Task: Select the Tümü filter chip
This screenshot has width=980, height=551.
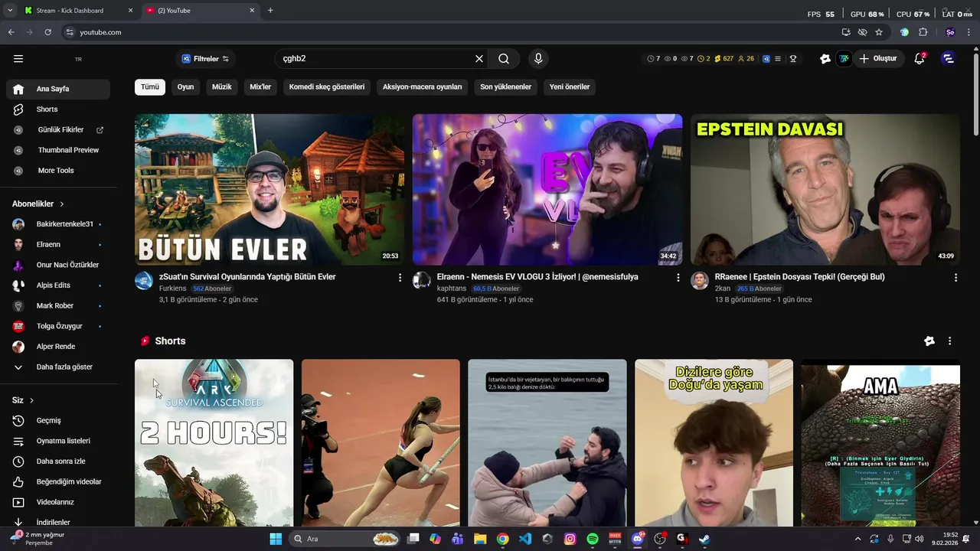Action: [150, 87]
